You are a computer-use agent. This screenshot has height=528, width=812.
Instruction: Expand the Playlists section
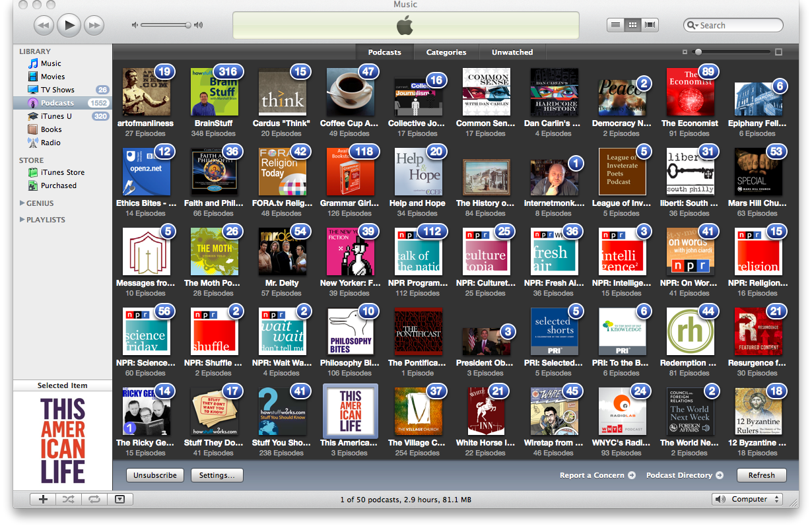pyautogui.click(x=22, y=220)
